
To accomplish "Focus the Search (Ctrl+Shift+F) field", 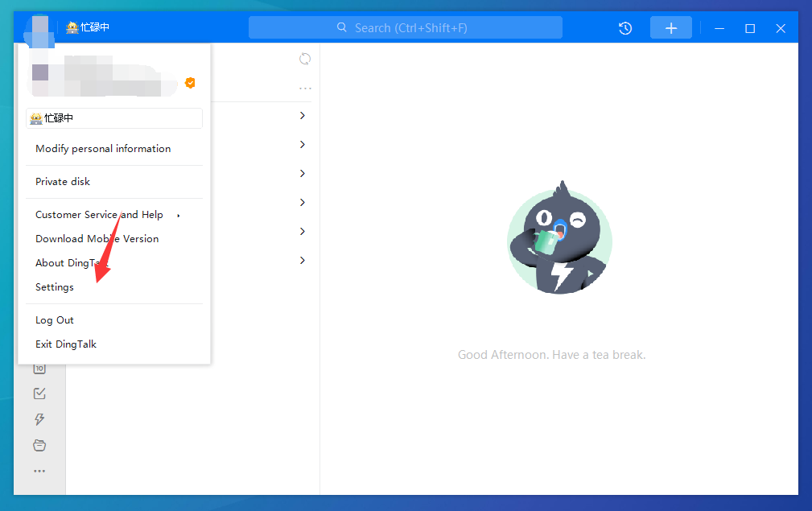I will click(x=406, y=27).
